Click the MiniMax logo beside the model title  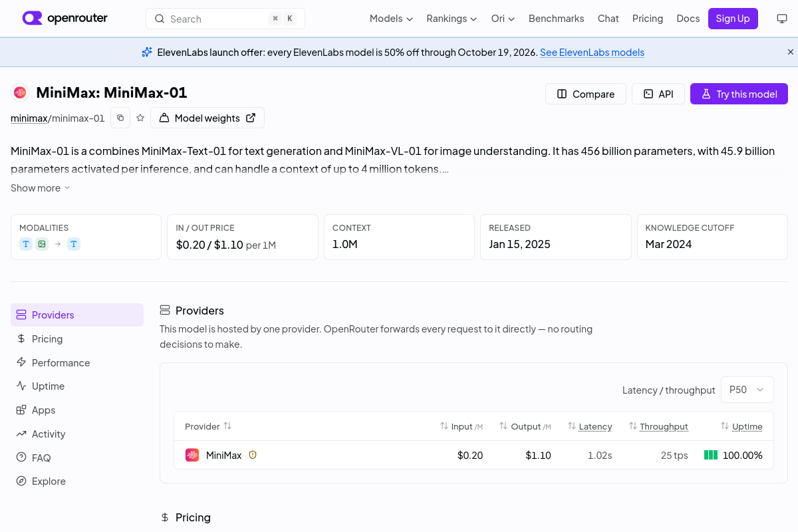pos(20,92)
